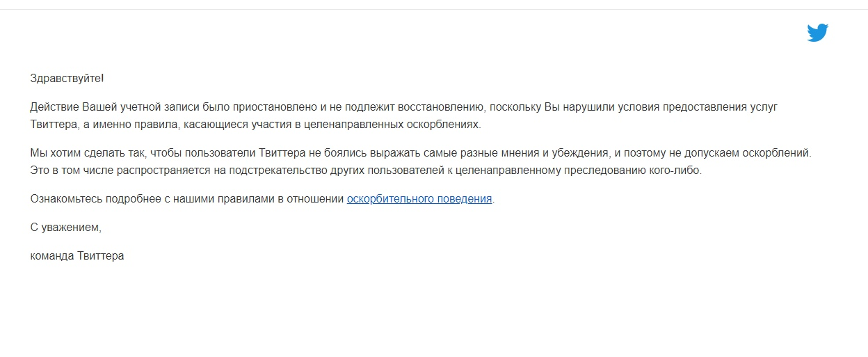This screenshot has width=868, height=357.
Task: Click the word "Ознакомьтесь" before the link
Action: [x=66, y=199]
